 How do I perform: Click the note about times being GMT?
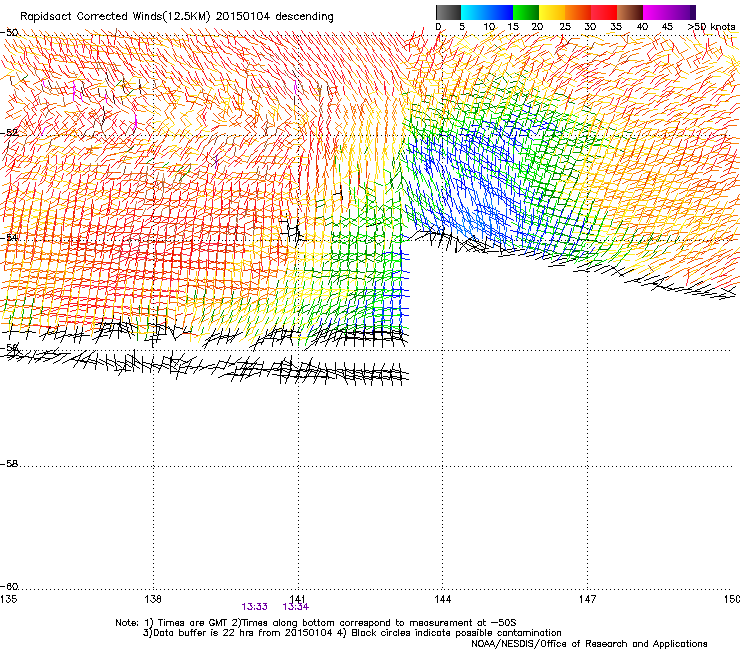click(187, 623)
